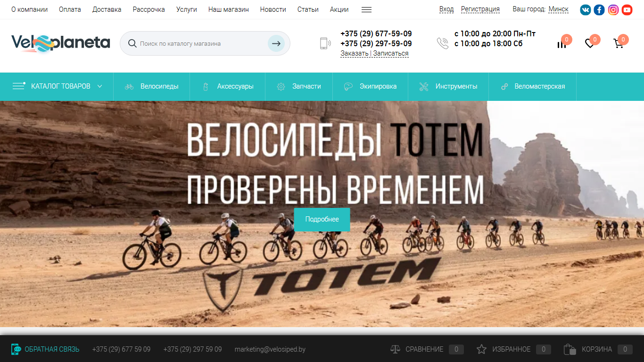Click the gear icon in Запчасти
Viewport: 644px width, 362px height.
click(x=281, y=87)
